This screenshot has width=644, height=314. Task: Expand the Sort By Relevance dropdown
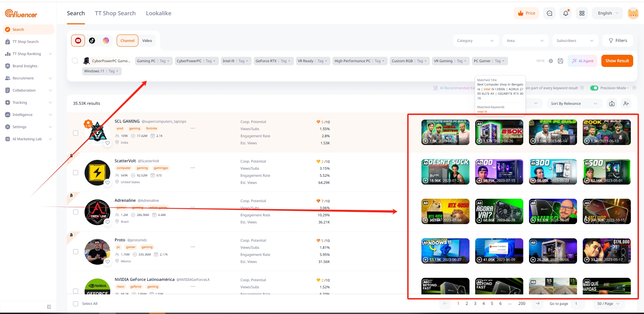574,103
